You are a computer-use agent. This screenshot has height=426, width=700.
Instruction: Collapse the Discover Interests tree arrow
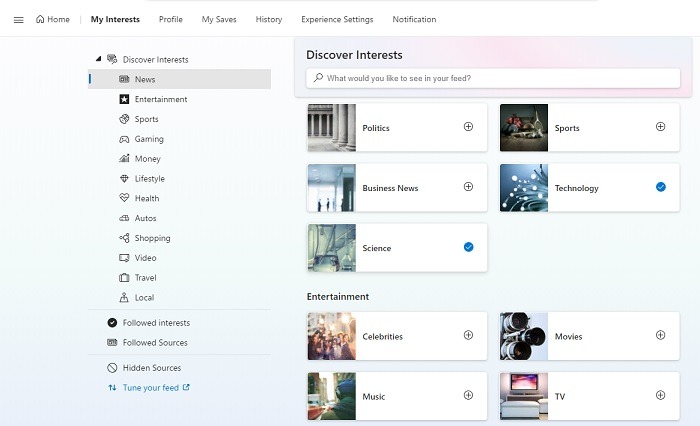(x=98, y=59)
